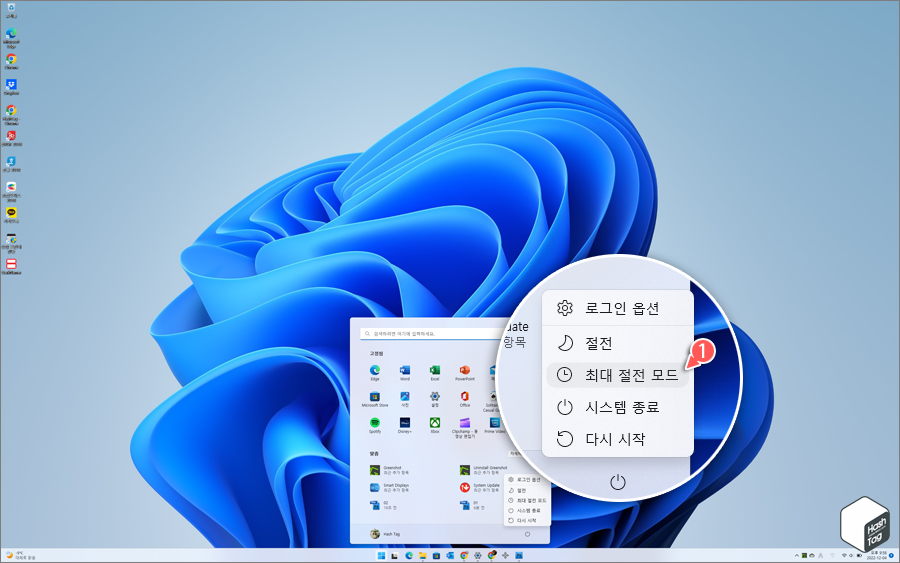Click the Start menu search box
The width and height of the screenshot is (900, 563).
[430, 333]
